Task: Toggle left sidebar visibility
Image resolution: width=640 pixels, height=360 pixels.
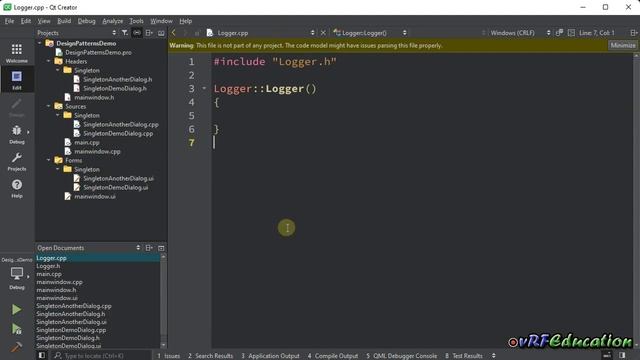Action: point(42,356)
